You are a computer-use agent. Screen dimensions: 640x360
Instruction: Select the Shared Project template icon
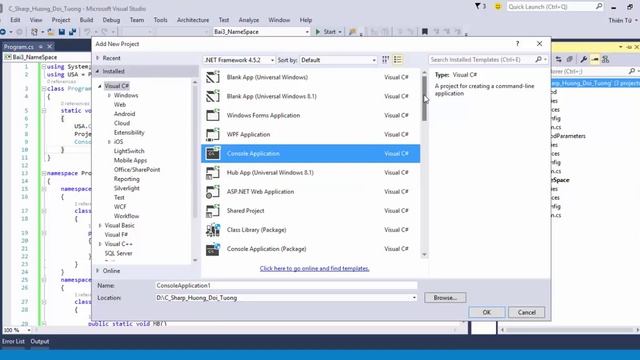click(213, 211)
